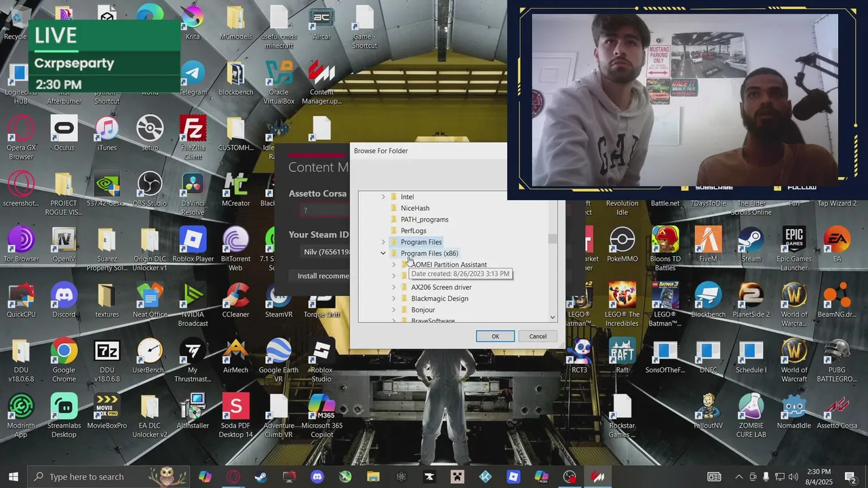868x488 pixels.
Task: Open Discord from the taskbar
Action: click(x=317, y=476)
